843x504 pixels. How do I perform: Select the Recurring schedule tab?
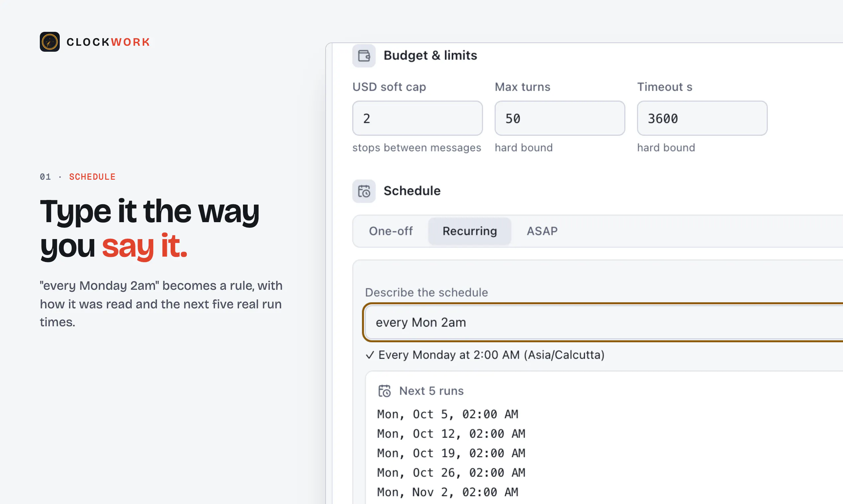pyautogui.click(x=469, y=231)
